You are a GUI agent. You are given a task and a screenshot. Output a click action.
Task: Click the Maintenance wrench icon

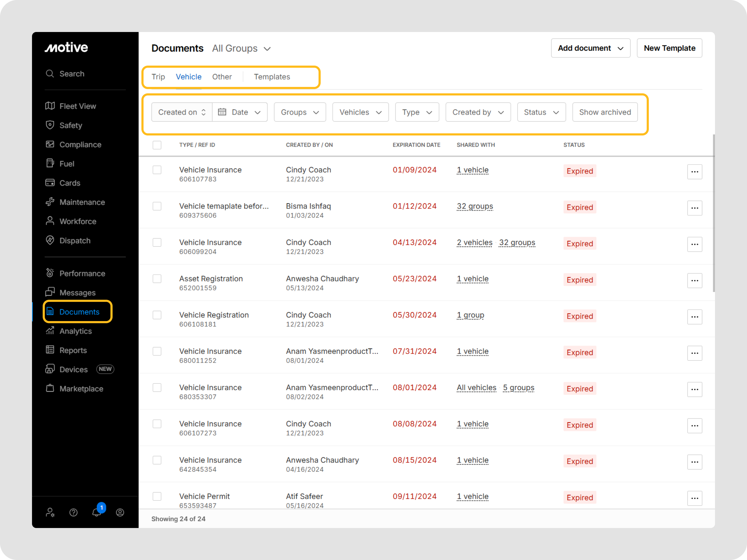(50, 202)
